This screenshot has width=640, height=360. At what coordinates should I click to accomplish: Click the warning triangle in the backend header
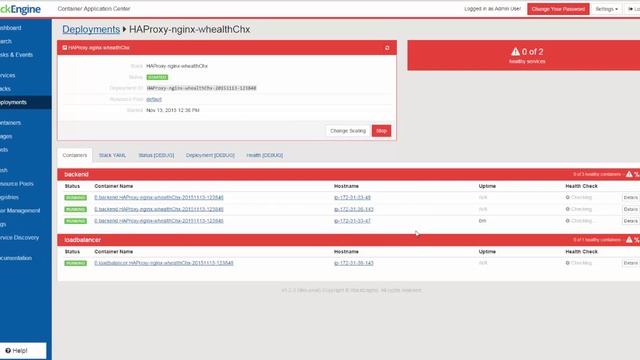point(629,174)
